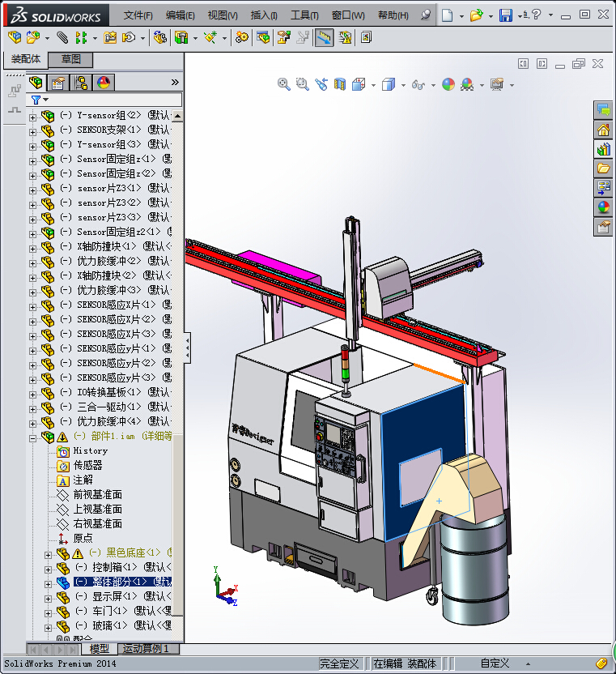This screenshot has width=616, height=674.
Task: Expand the 控制箱<1> tree node
Action: tap(48, 569)
